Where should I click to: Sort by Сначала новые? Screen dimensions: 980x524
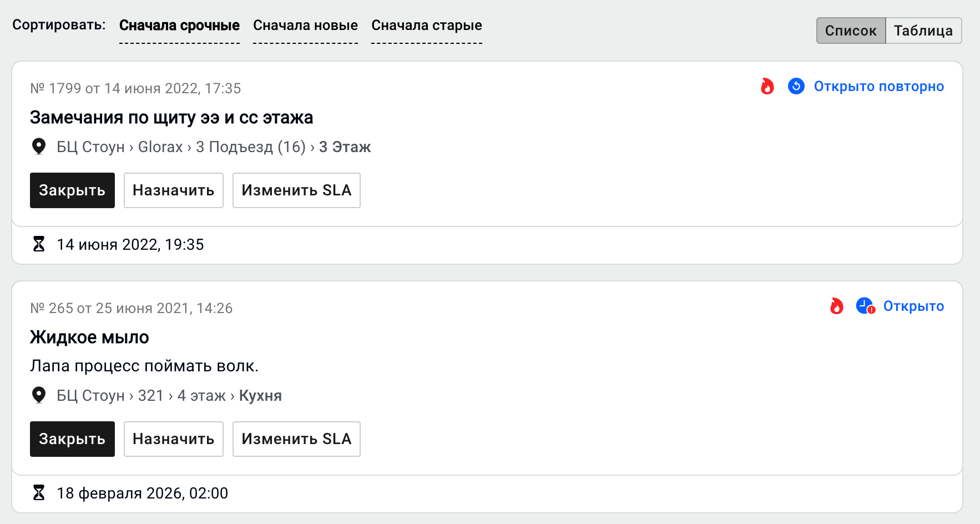tap(305, 26)
